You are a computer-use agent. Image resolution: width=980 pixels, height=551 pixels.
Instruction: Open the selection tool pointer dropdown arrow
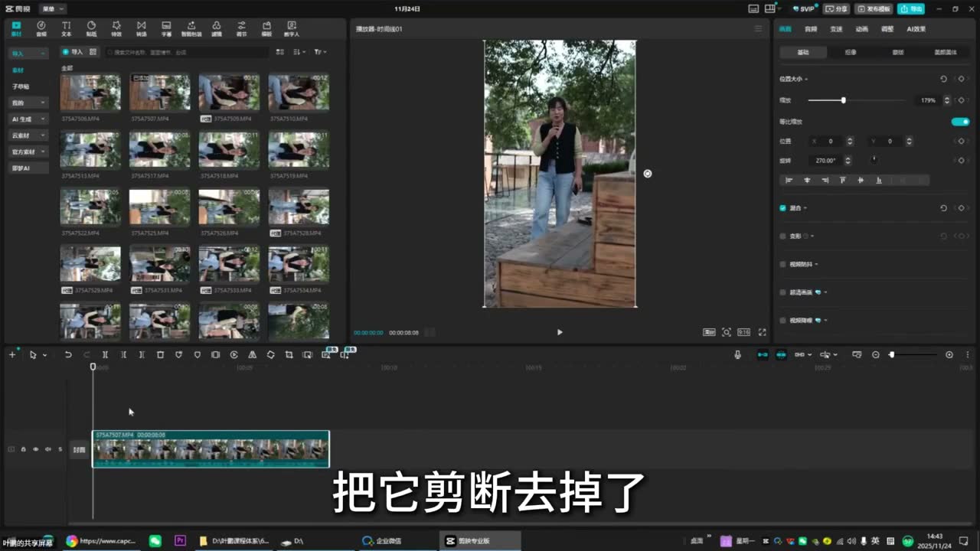tap(44, 355)
